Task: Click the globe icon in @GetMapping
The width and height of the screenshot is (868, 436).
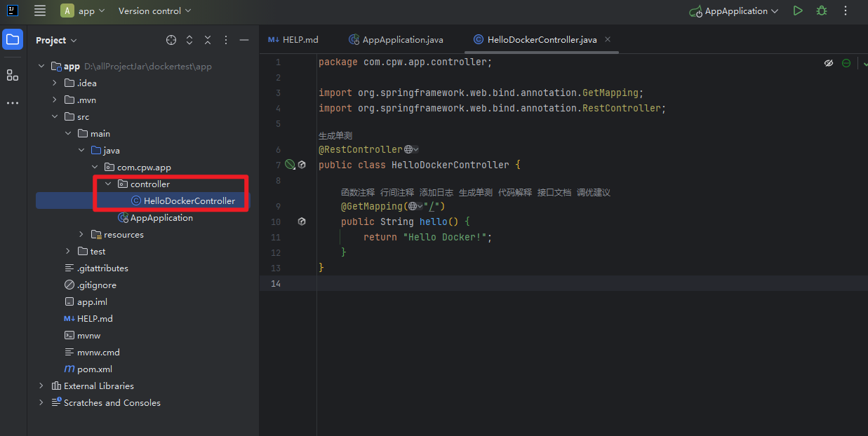Action: [411, 206]
